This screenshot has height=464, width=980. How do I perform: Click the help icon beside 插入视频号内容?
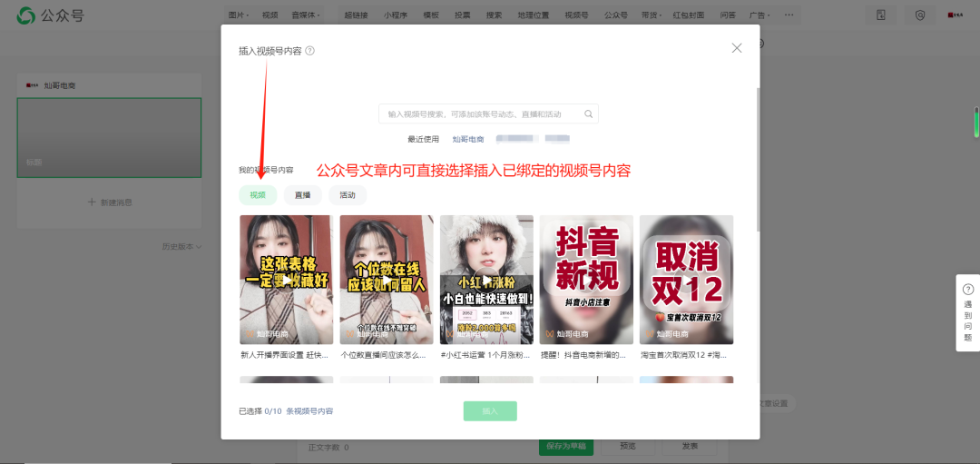[310, 51]
